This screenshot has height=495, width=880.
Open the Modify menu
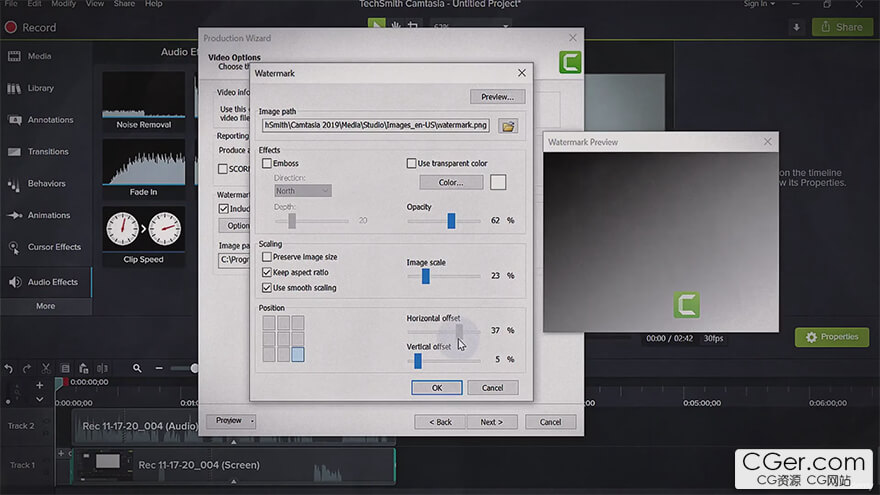63,4
